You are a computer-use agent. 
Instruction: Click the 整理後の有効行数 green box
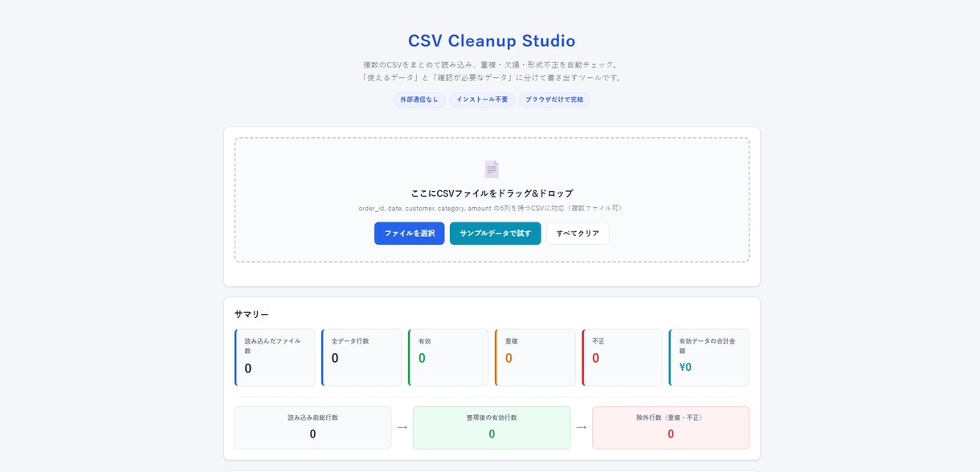[492, 428]
